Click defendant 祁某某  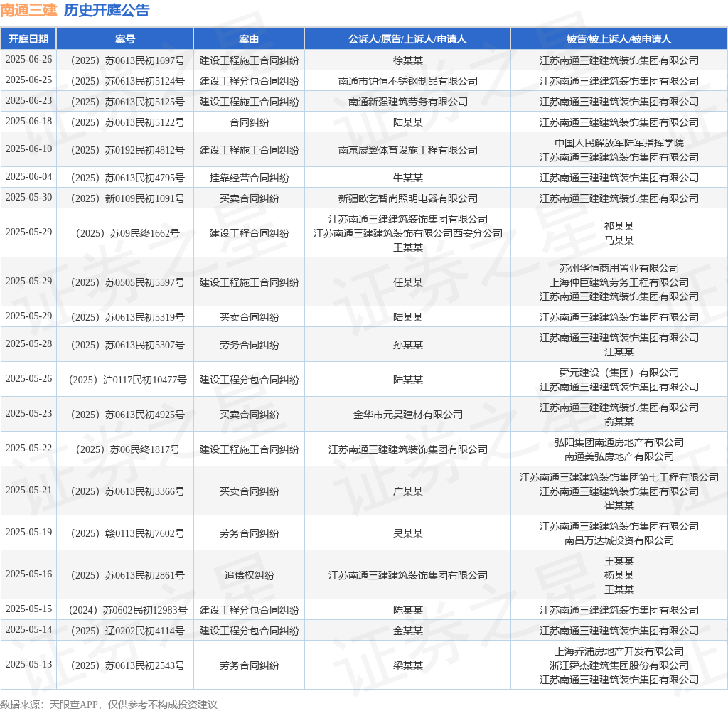(619, 225)
